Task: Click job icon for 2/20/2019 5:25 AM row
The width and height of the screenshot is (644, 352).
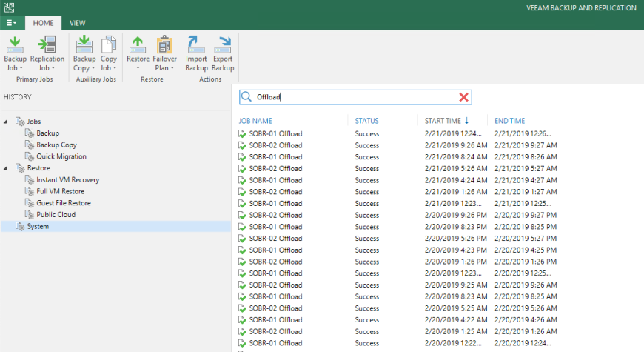Action: [242, 308]
